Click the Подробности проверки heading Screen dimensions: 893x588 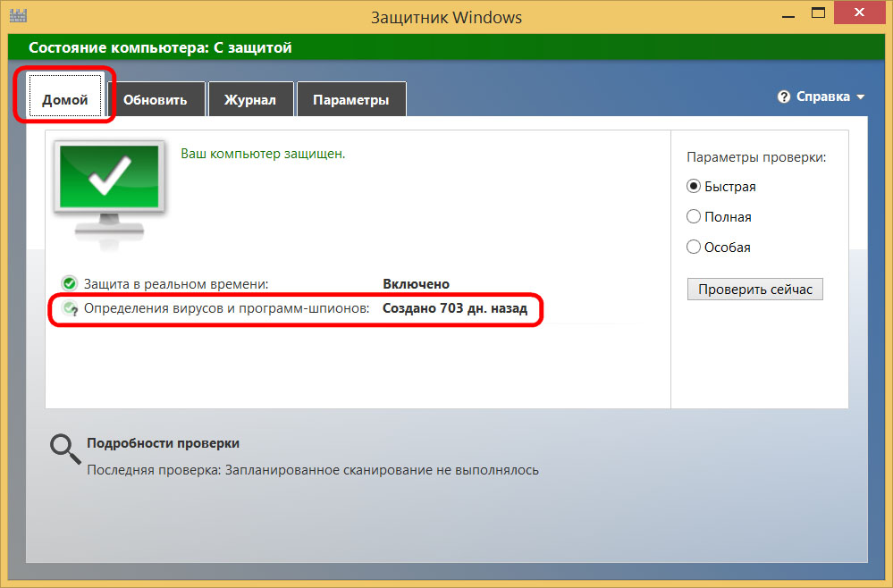click(x=163, y=443)
